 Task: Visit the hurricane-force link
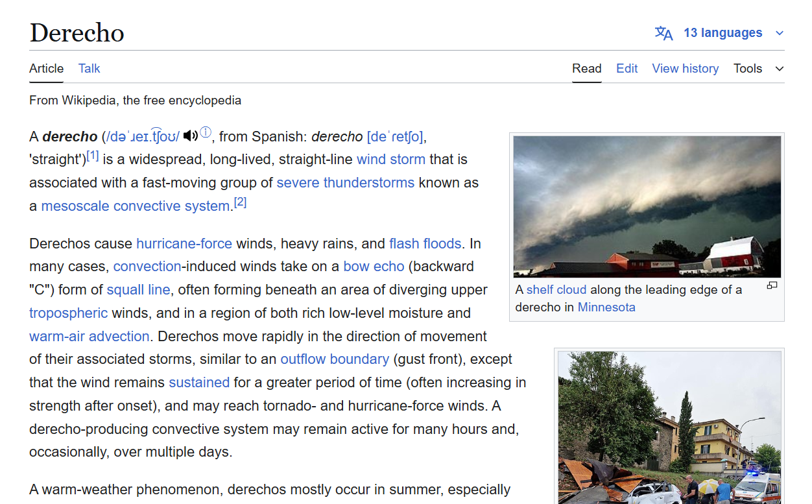coord(184,244)
